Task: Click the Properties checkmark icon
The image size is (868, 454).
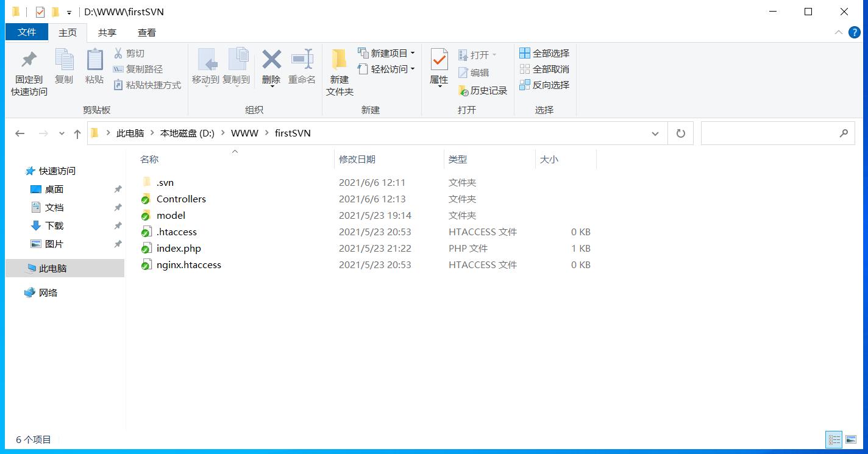Action: pyautogui.click(x=439, y=60)
